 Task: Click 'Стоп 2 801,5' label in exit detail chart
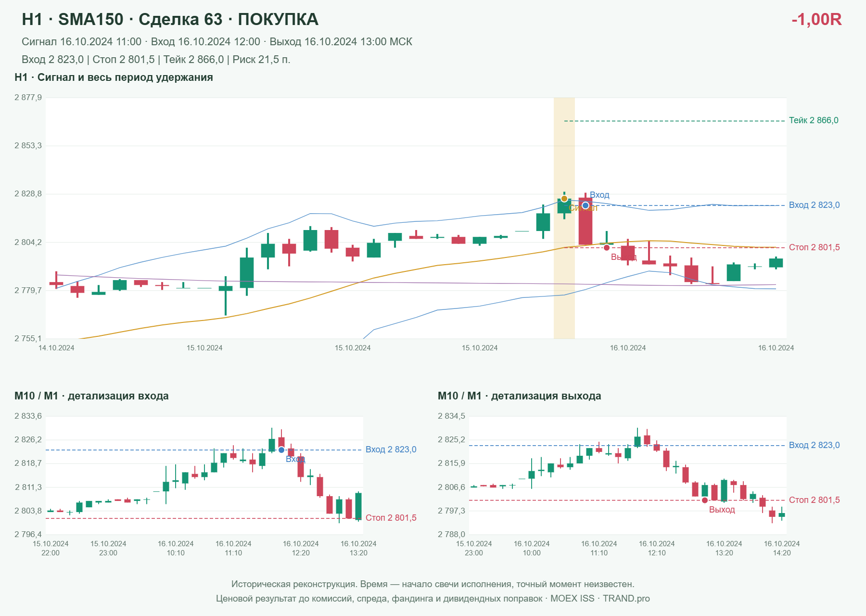click(814, 500)
